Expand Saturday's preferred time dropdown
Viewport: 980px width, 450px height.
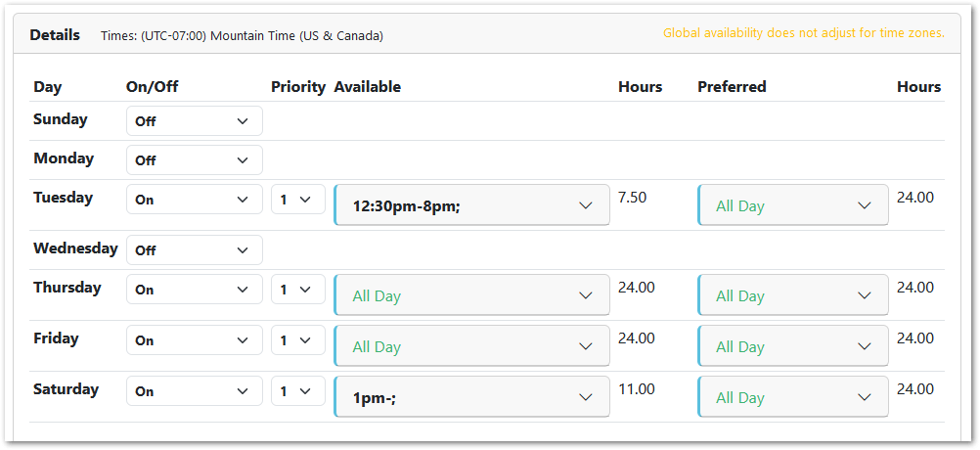click(792, 397)
